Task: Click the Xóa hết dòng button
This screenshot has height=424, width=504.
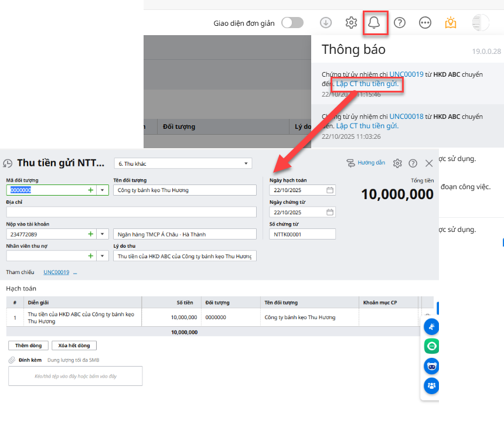Action: (x=74, y=346)
